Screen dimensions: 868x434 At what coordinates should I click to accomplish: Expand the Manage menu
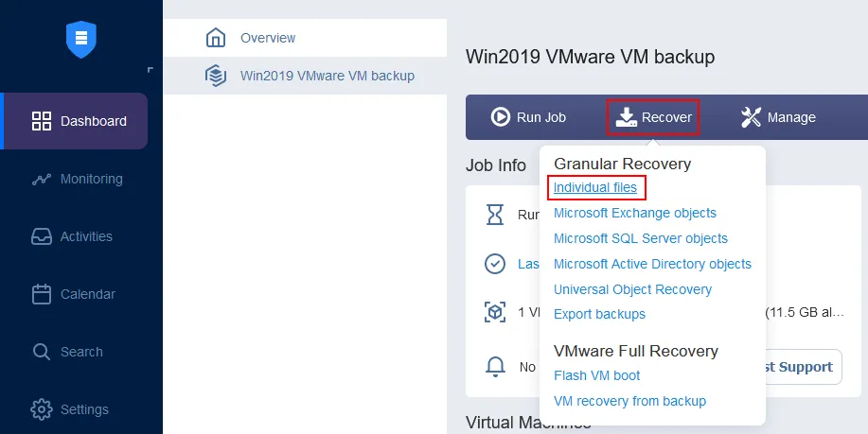coord(778,117)
